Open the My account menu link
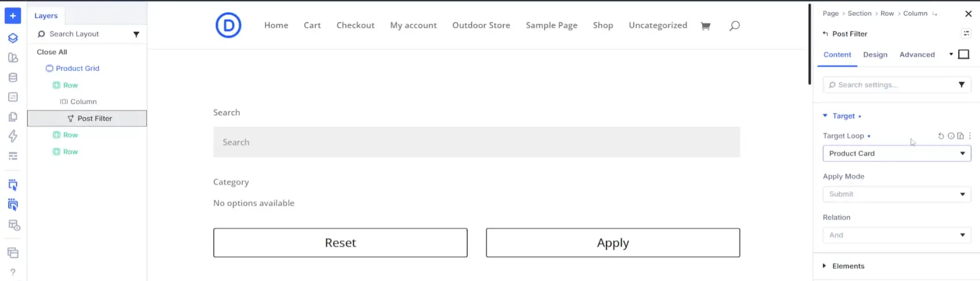This screenshot has width=980, height=281. click(x=413, y=25)
